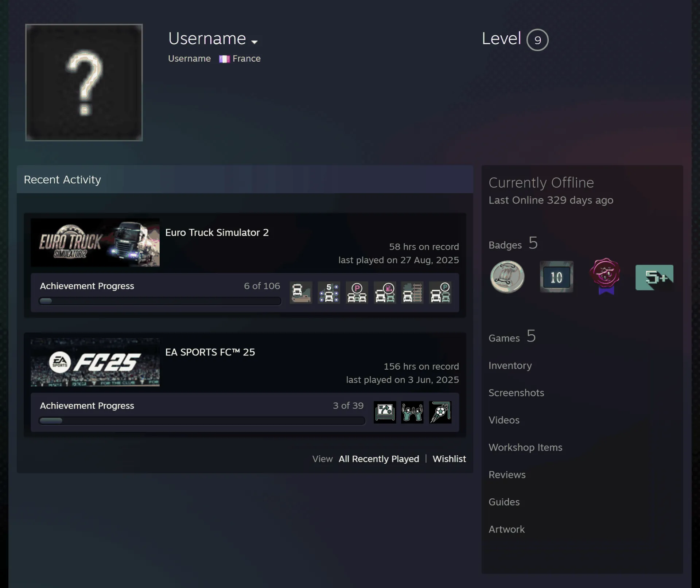
Task: Click the '156 hrs on record' text
Action: 421,366
